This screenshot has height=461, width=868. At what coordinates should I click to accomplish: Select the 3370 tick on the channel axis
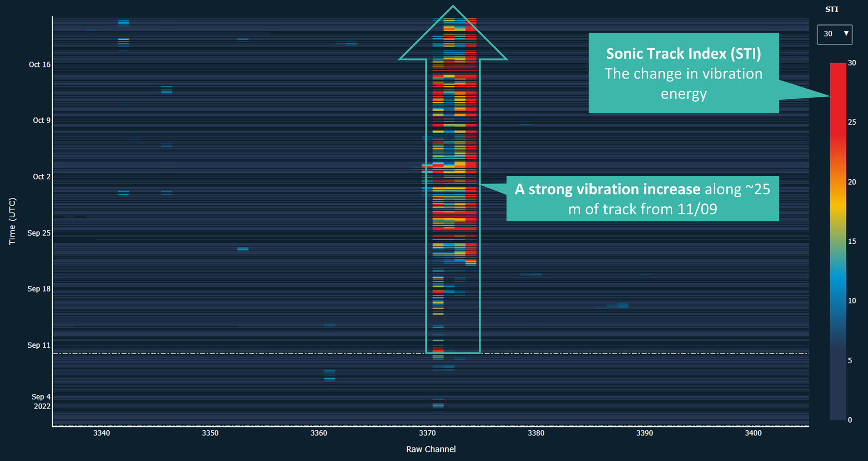427,433
